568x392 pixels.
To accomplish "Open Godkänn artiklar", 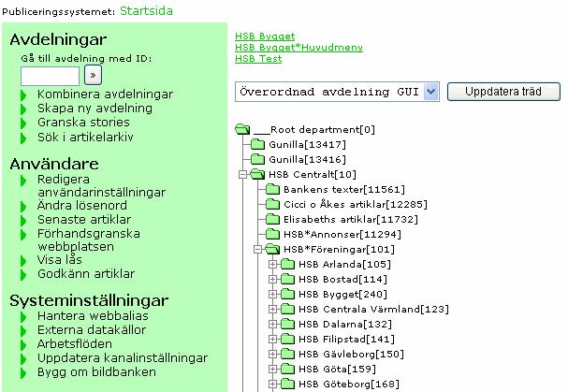I will tap(86, 274).
